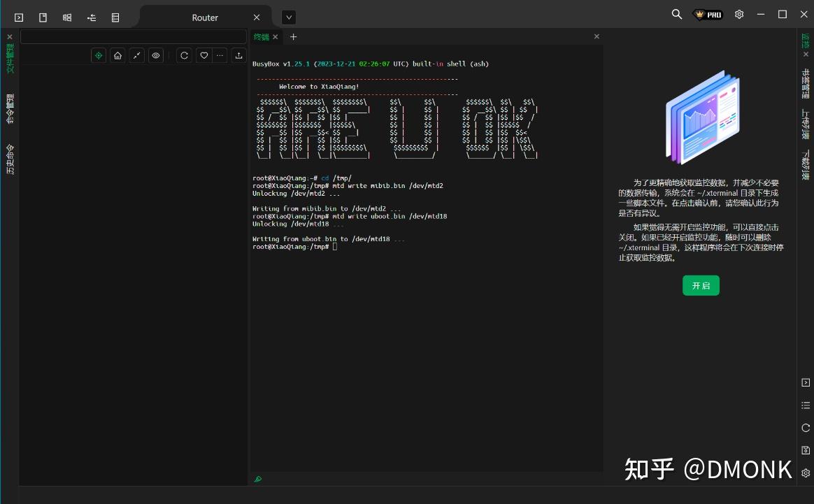This screenshot has width=814, height=504.
Task: Toggle the green pen icon below the terminal
Action: (x=257, y=479)
